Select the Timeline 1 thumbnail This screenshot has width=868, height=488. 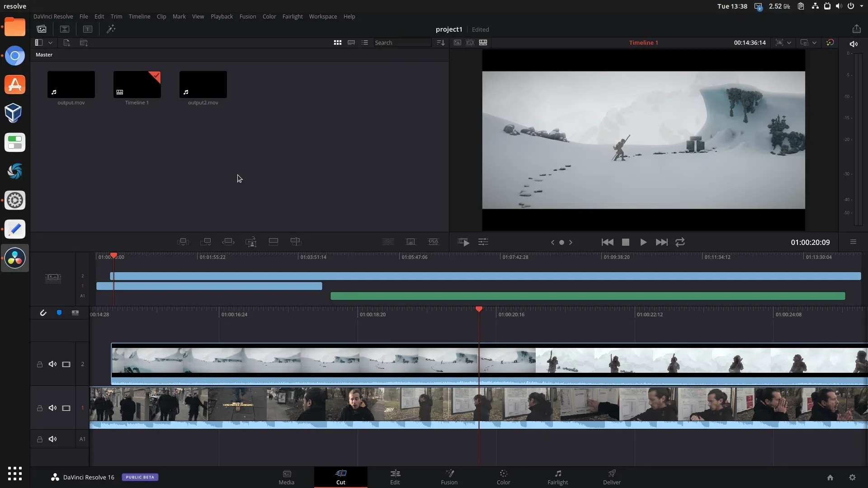pos(137,84)
